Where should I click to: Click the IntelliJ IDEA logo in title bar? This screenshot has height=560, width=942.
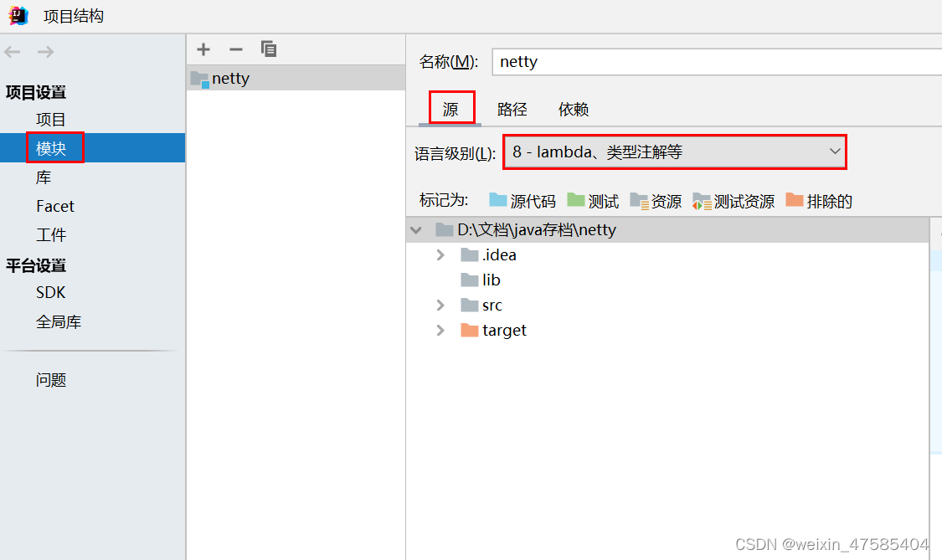click(x=18, y=16)
